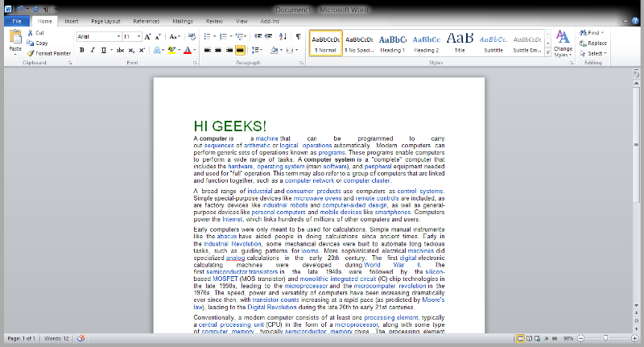Image resolution: width=644 pixels, height=347 pixels.
Task: Copy selection to clipboard
Action: [x=37, y=43]
